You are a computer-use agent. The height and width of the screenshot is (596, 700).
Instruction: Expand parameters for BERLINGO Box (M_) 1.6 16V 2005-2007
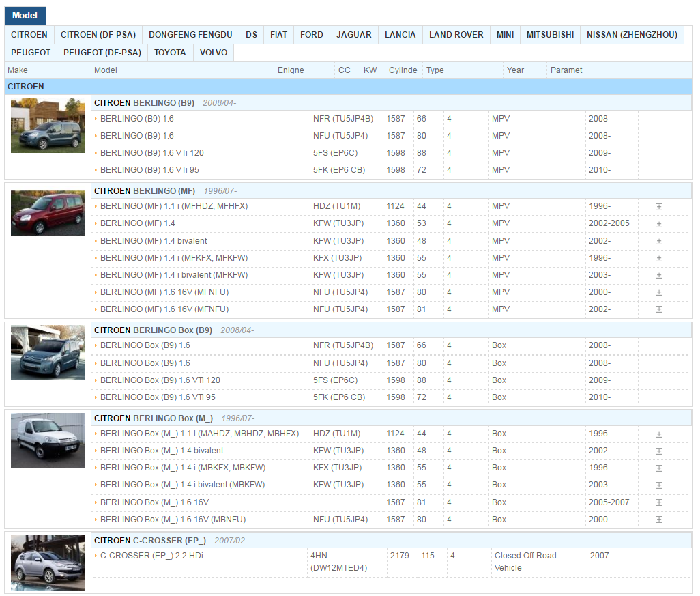tap(658, 502)
